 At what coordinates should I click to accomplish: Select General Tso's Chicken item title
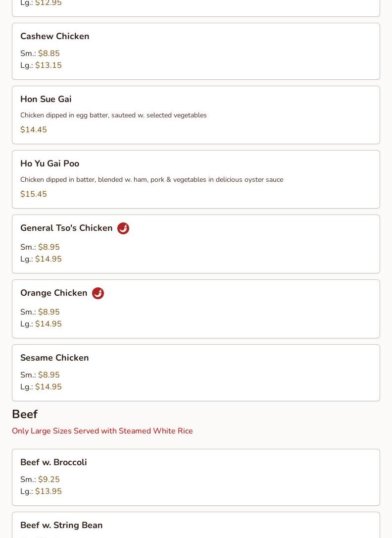[x=66, y=228]
